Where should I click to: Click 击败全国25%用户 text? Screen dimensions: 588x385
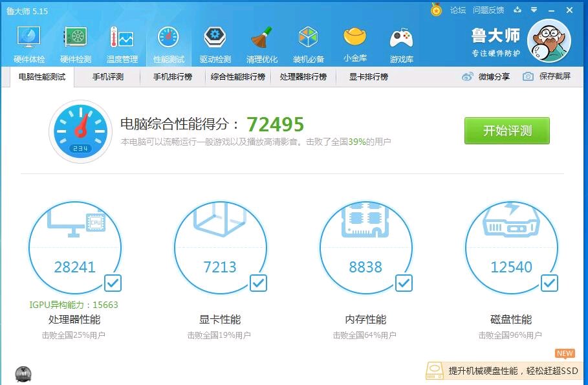(x=74, y=335)
